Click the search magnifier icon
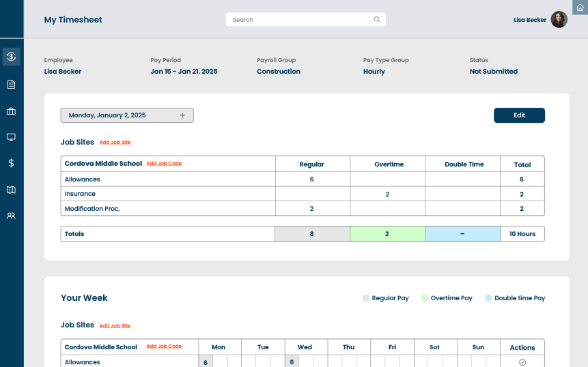The height and width of the screenshot is (367, 588). 377,20
